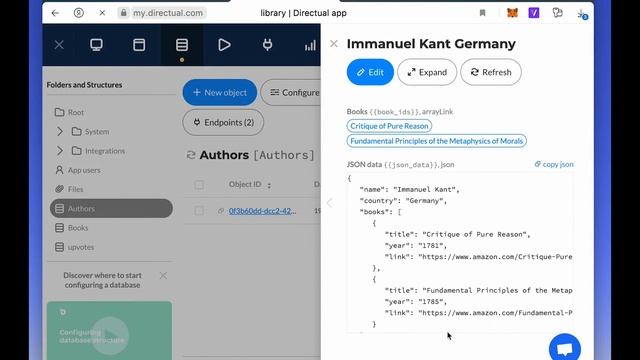Click the "country": "Germany" JSON line

[x=403, y=201]
